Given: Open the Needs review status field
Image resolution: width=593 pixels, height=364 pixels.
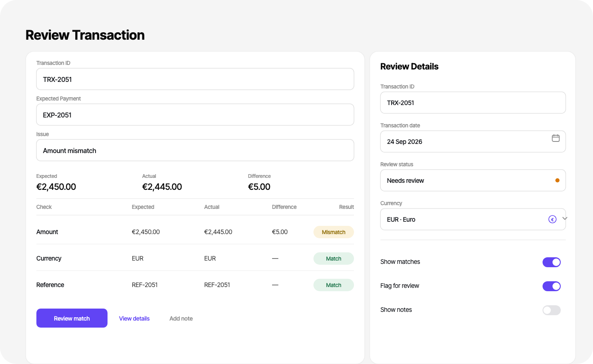Looking at the screenshot, I should tap(473, 180).
